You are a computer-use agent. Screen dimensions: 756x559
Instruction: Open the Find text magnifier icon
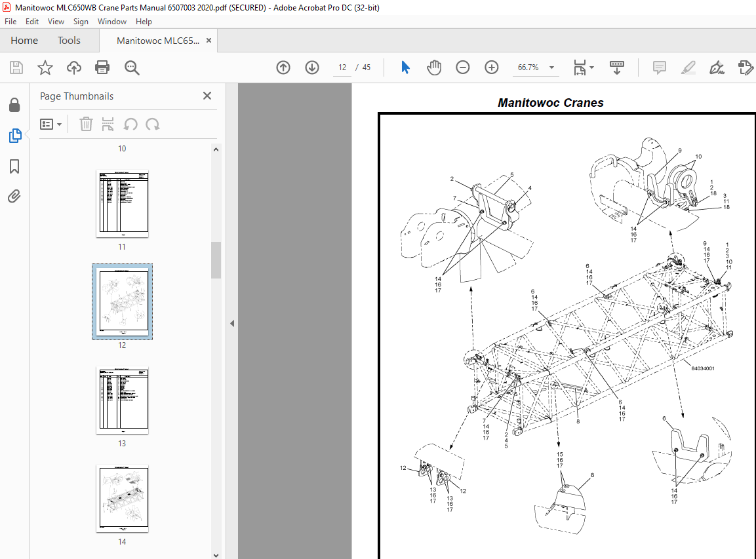tap(132, 68)
